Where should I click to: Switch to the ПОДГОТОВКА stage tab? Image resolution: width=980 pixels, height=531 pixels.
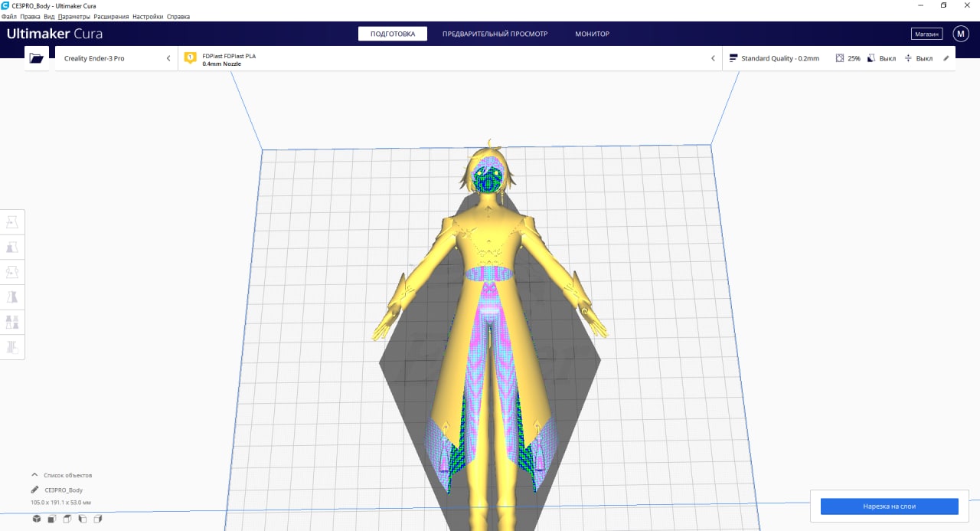(x=393, y=34)
